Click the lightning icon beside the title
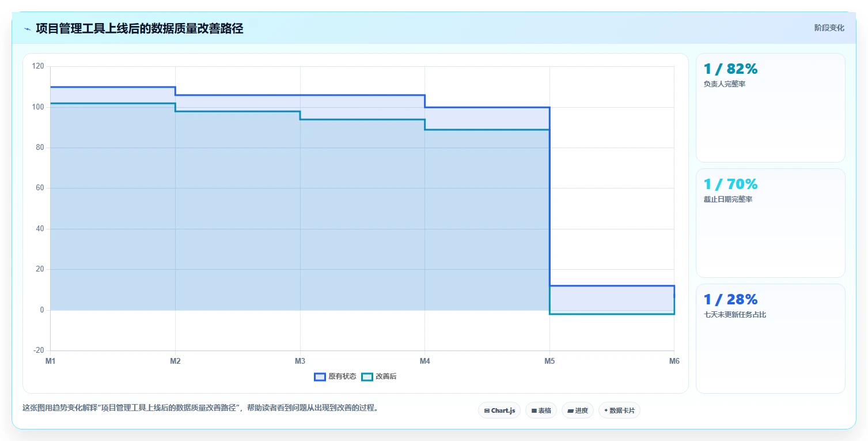 click(x=27, y=29)
